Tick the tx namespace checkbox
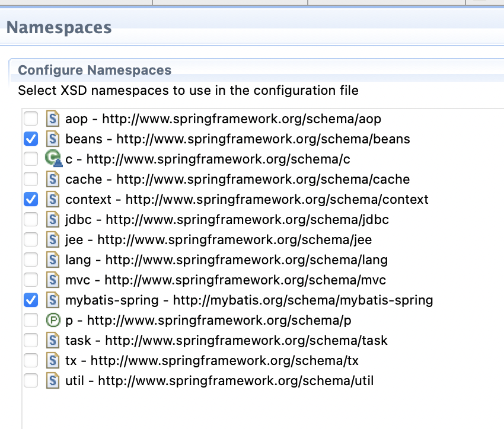This screenshot has width=504, height=429. [31, 361]
